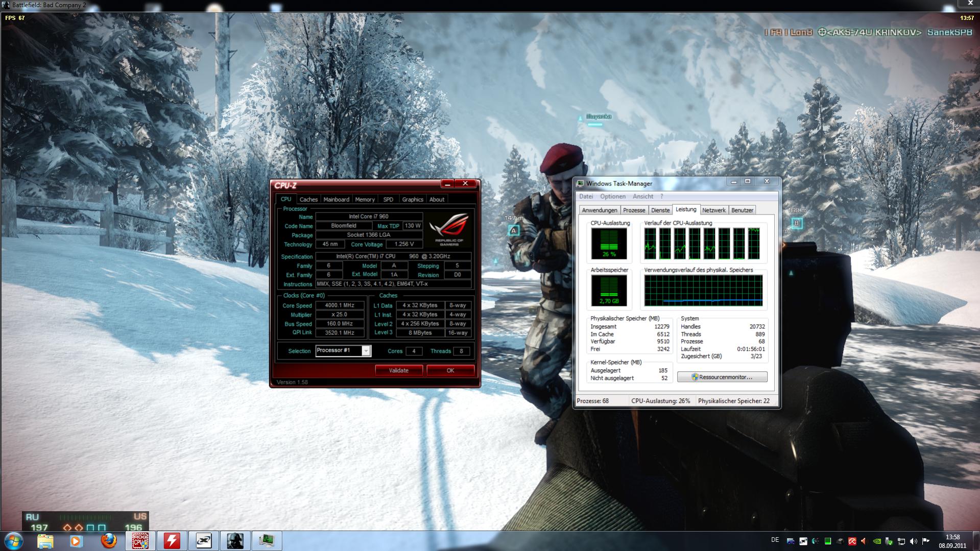Viewport: 980px width, 551px height.
Task: Open the Caches tab in CPU-Z
Action: click(308, 200)
